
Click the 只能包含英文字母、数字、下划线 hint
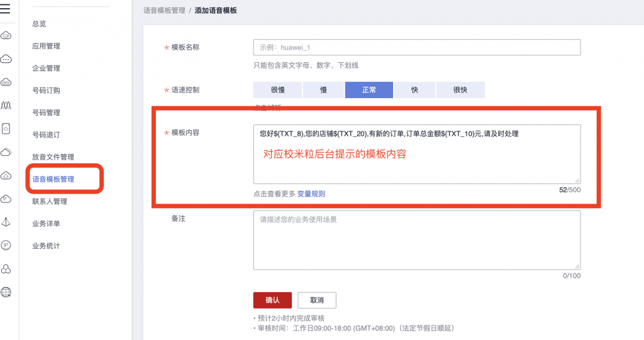pos(306,65)
